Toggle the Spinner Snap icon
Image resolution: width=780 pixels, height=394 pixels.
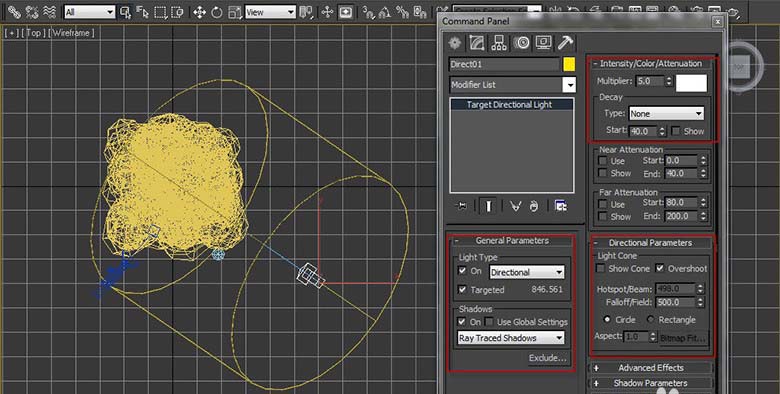pyautogui.click(x=420, y=12)
